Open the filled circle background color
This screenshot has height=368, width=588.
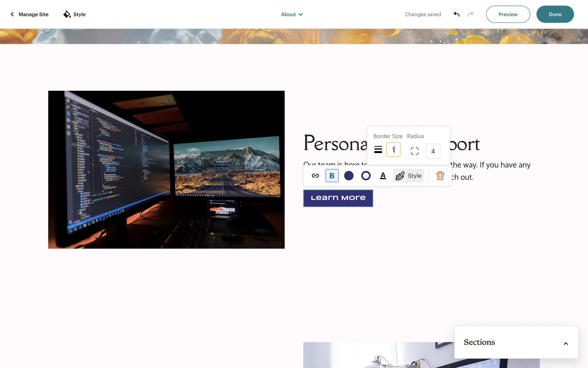coord(349,176)
